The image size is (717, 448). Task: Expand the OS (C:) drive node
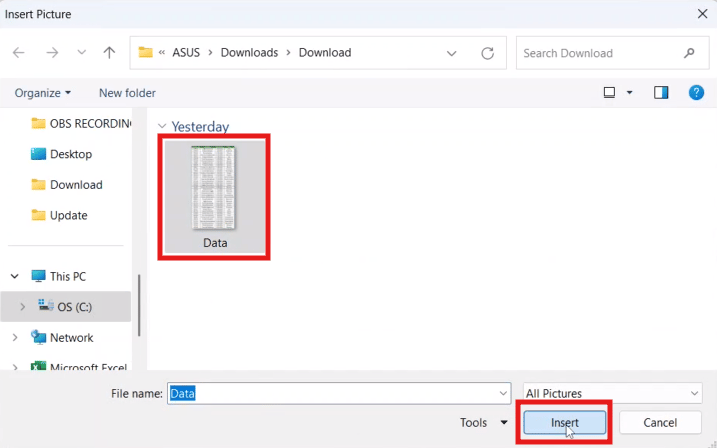click(x=22, y=307)
